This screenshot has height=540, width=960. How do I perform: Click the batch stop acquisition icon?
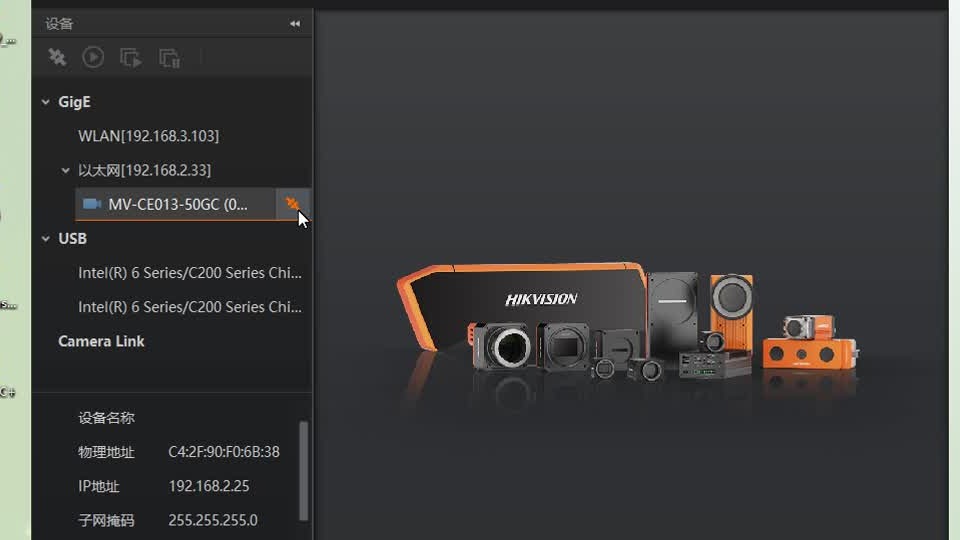[x=170, y=58]
